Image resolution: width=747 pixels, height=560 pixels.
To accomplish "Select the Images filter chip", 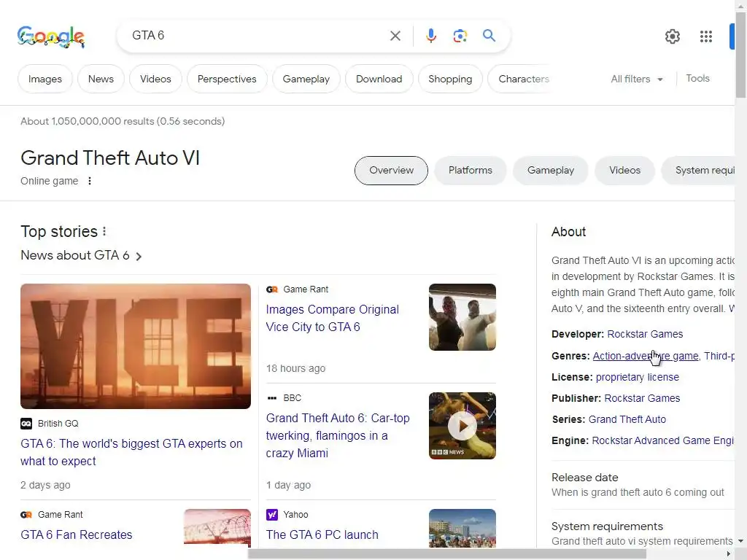I will pyautogui.click(x=45, y=79).
